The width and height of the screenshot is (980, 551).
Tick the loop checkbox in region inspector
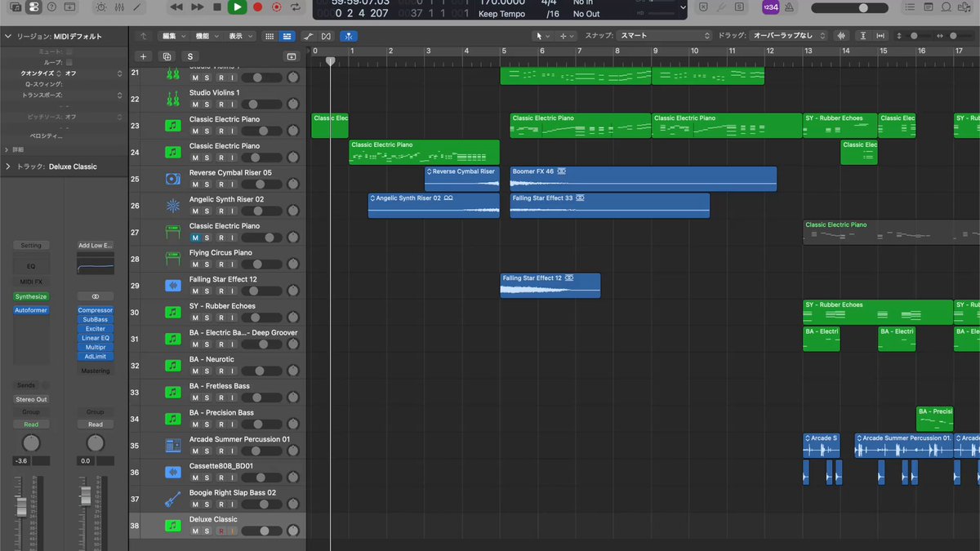[x=69, y=62]
